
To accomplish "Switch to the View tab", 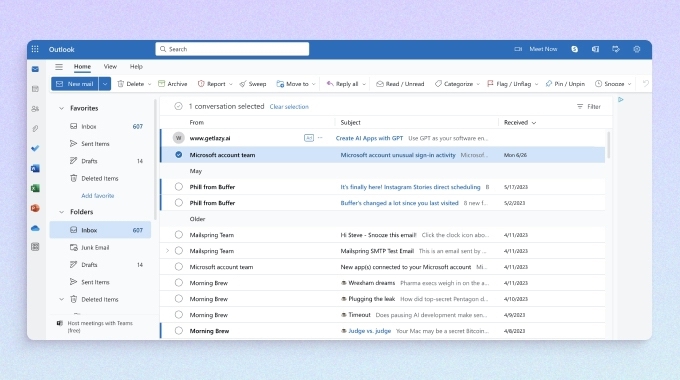I will [x=110, y=67].
